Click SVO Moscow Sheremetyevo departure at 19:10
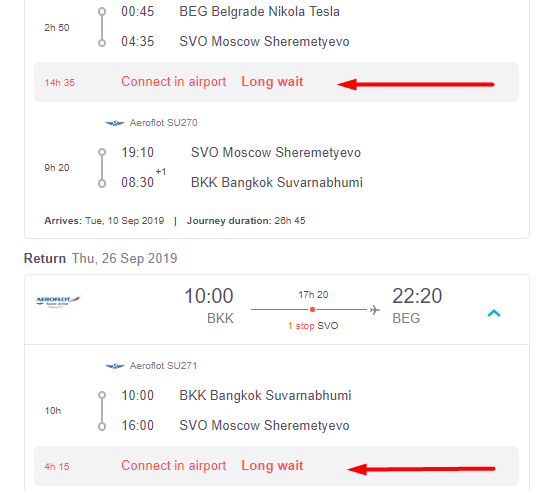Viewport: 553px width, 490px height. pyautogui.click(x=276, y=153)
